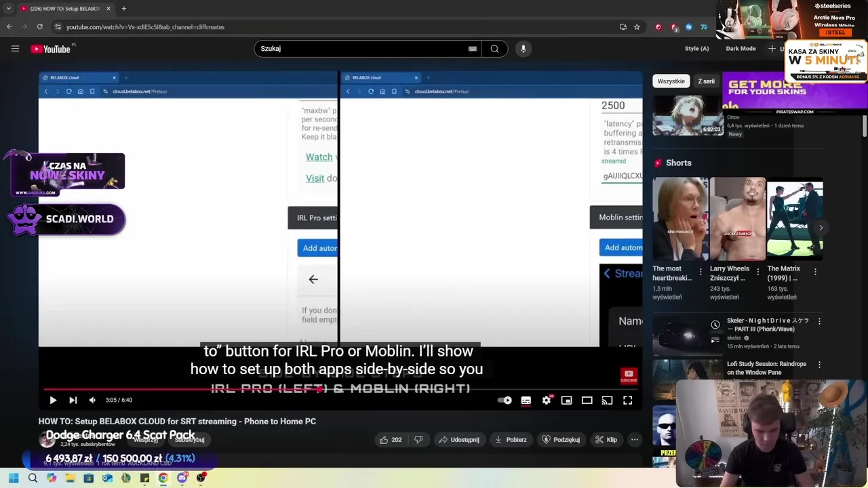868x488 pixels.
Task: Share the video with Udostępnij
Action: tap(459, 440)
